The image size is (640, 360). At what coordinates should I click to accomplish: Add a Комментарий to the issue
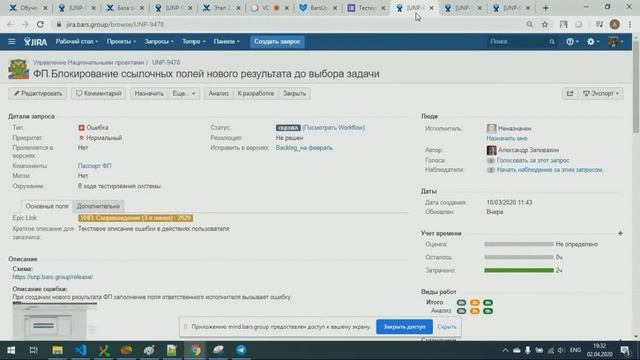pos(98,93)
